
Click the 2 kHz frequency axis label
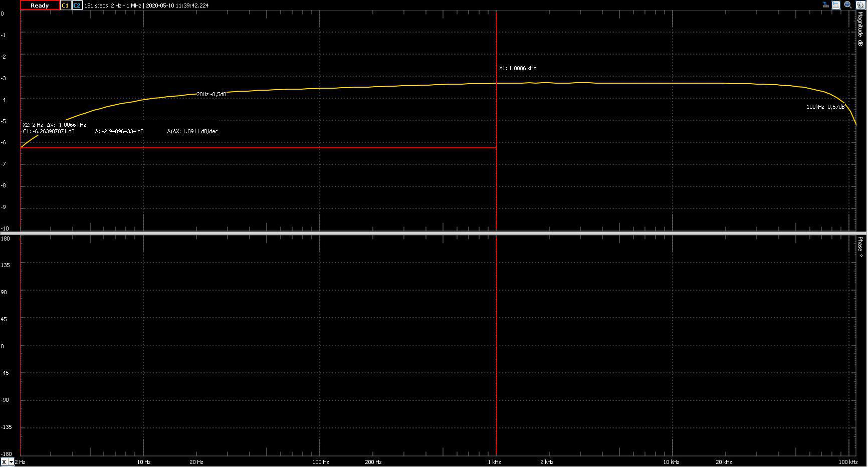coord(547,462)
